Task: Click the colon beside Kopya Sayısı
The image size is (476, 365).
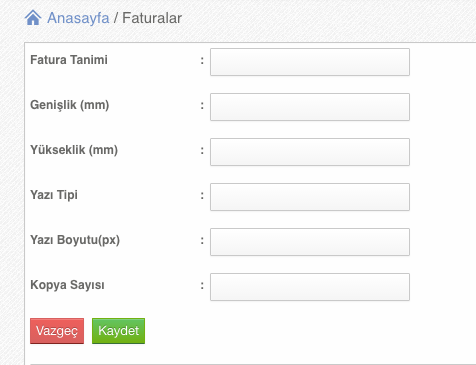Action: pos(202,285)
